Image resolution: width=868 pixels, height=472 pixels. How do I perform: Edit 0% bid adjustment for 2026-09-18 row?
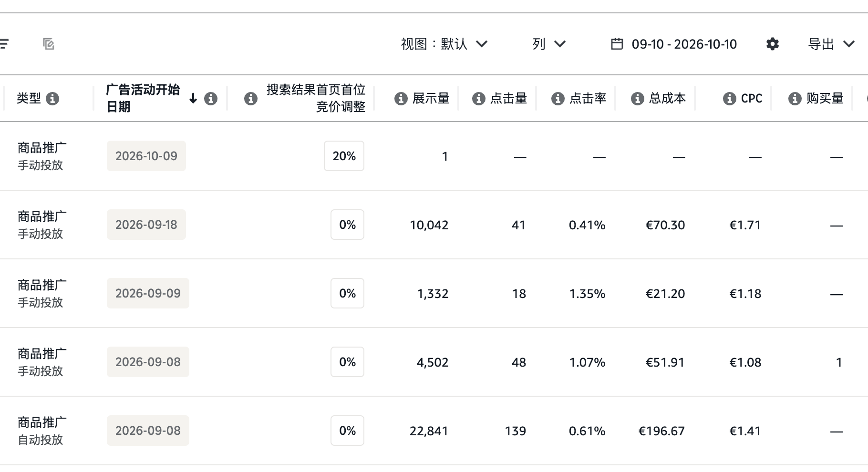(347, 225)
